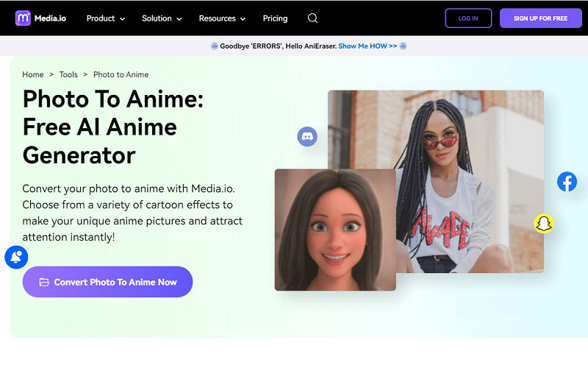Click Photo to Anime breadcrumb
Image resolution: width=588 pixels, height=365 pixels.
click(x=121, y=74)
